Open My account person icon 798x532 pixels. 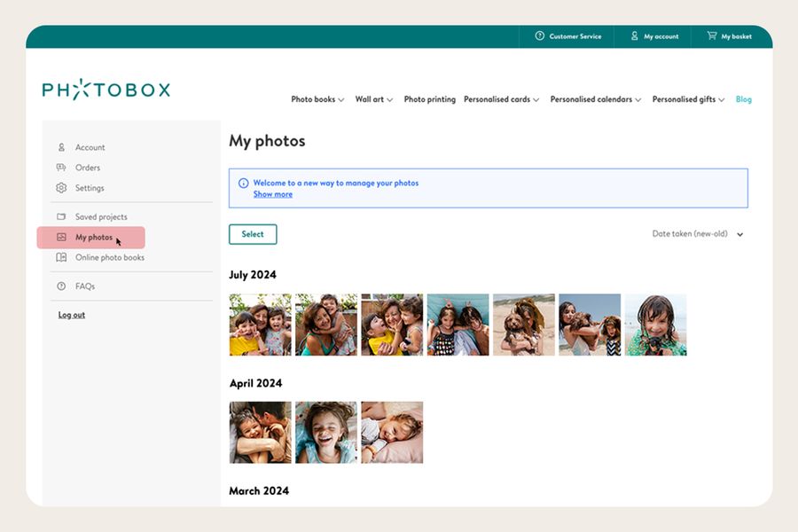pyautogui.click(x=635, y=36)
